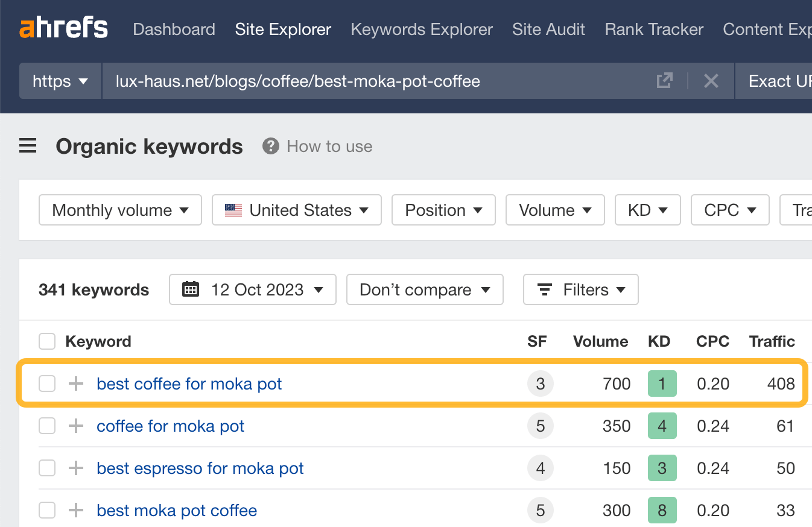Open the Don't compare selector
The image size is (812, 527).
(x=424, y=289)
